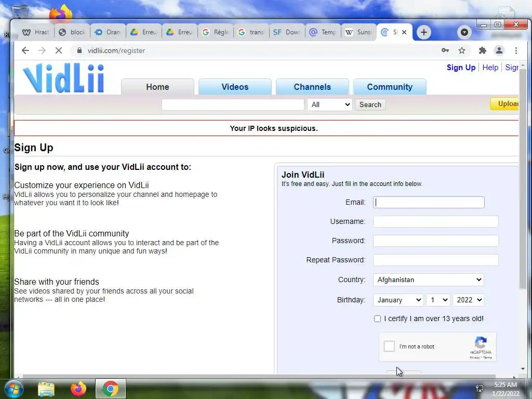Click the tab search dropdown circle icon
This screenshot has width=532, height=399.
(464, 32)
